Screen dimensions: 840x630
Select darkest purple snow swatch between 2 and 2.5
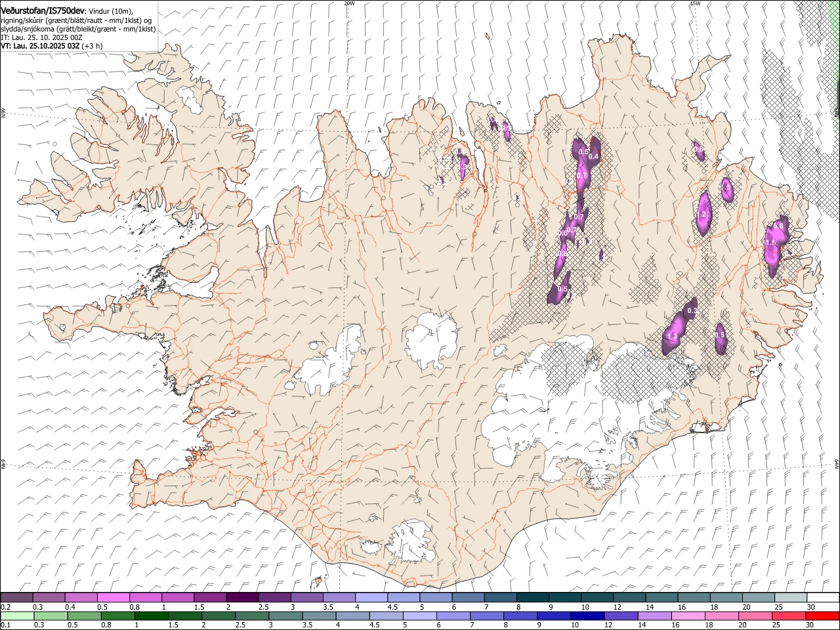coord(242,598)
